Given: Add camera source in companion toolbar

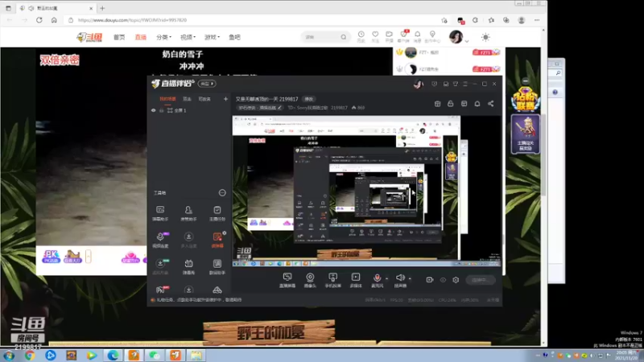Looking at the screenshot, I should point(310,280).
